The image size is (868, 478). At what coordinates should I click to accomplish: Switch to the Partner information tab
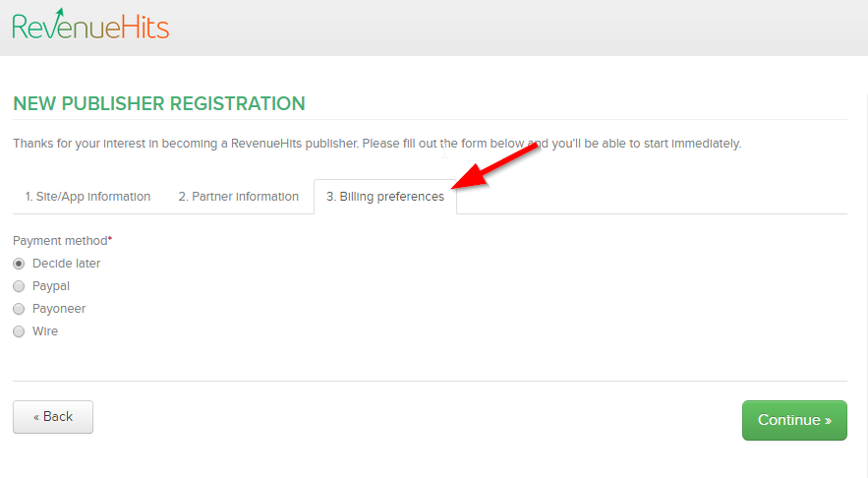(x=238, y=197)
